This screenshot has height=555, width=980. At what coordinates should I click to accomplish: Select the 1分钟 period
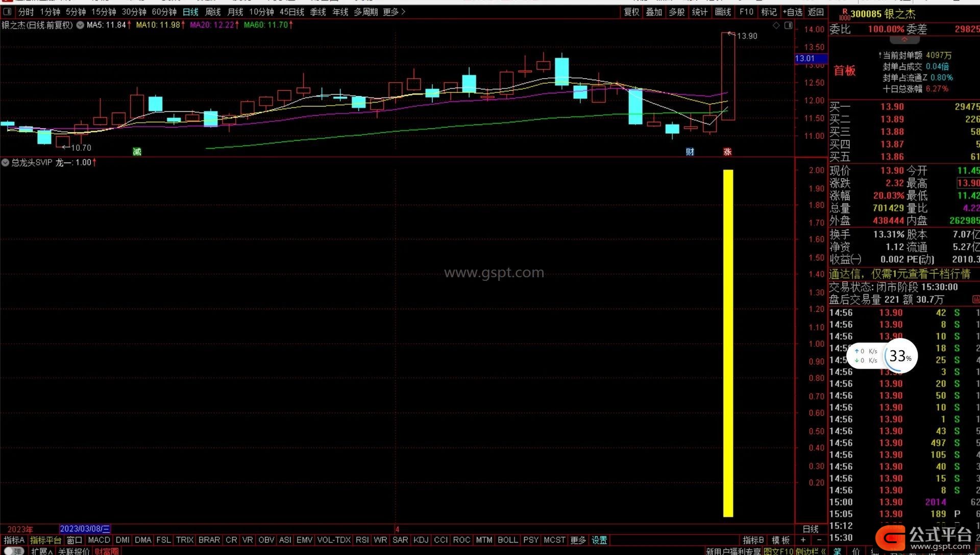click(x=50, y=12)
